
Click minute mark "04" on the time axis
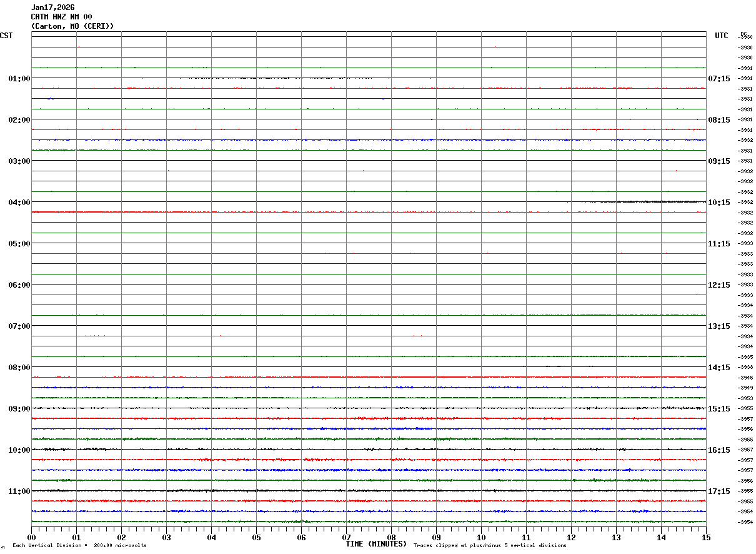click(211, 537)
